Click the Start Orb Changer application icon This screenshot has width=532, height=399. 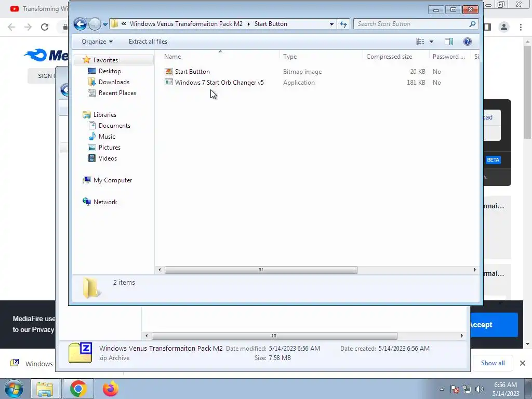coord(169,82)
